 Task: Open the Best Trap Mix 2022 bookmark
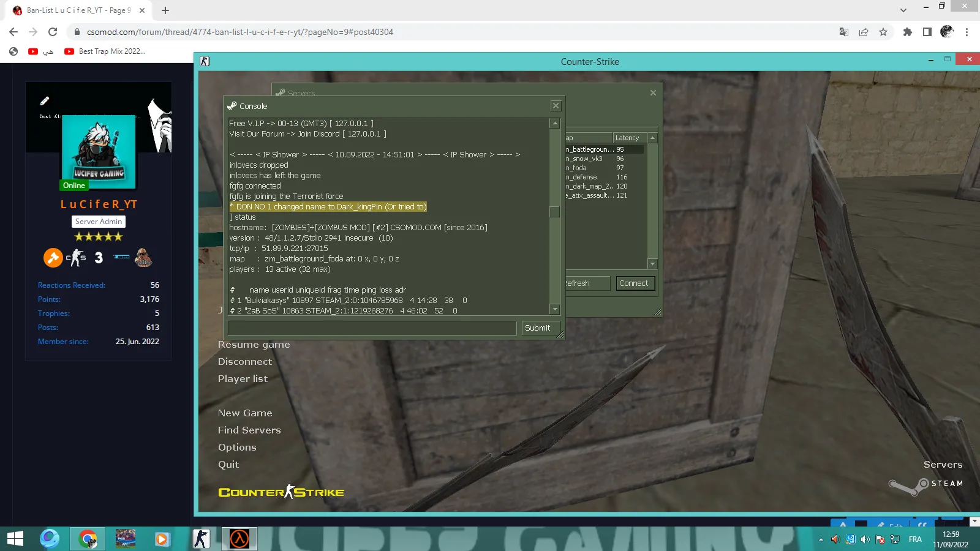click(105, 51)
